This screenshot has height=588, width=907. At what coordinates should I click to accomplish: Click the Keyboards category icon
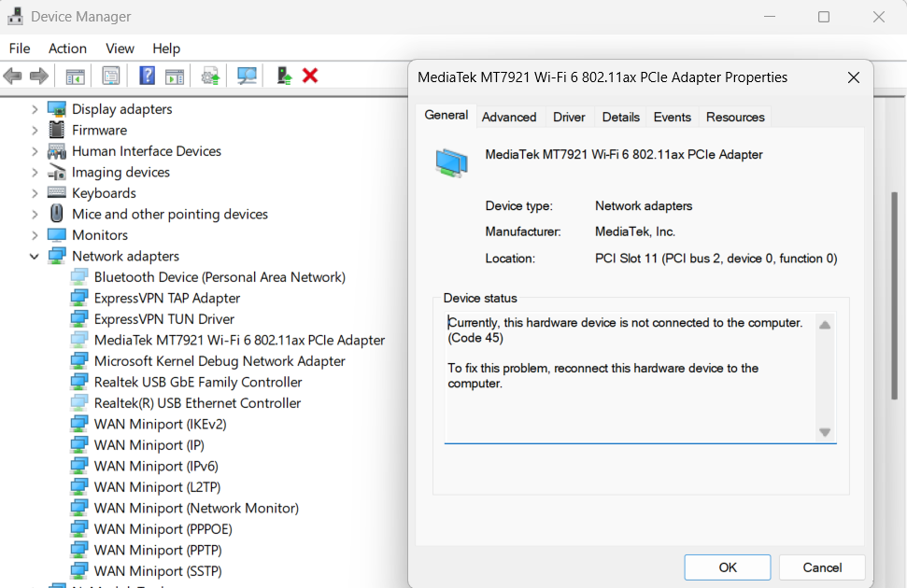coord(57,192)
